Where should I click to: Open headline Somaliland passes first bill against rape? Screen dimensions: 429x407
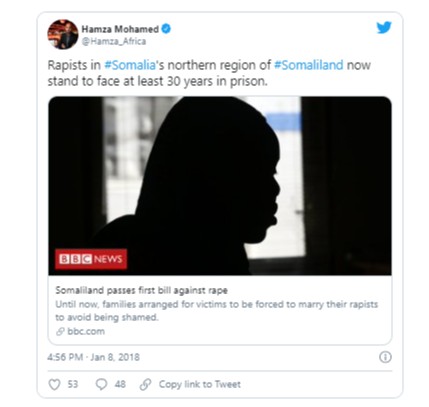coord(141,290)
